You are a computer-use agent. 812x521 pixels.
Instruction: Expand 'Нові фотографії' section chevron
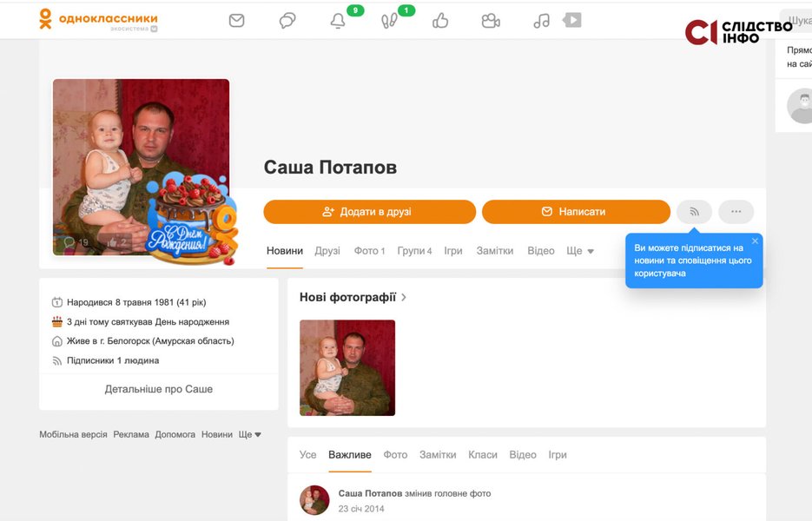click(x=405, y=297)
